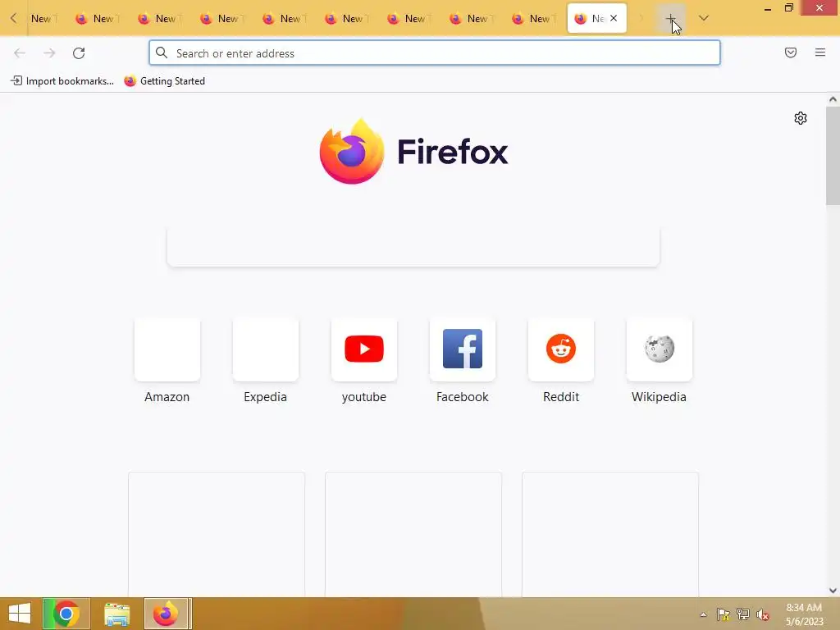Click search magnifier in address bar
Screen dimensions: 840x630
162,52
